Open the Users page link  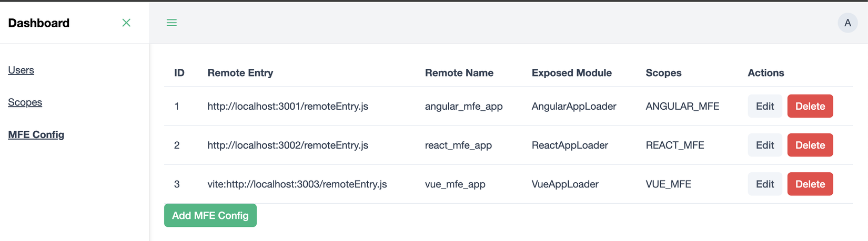[x=21, y=70]
